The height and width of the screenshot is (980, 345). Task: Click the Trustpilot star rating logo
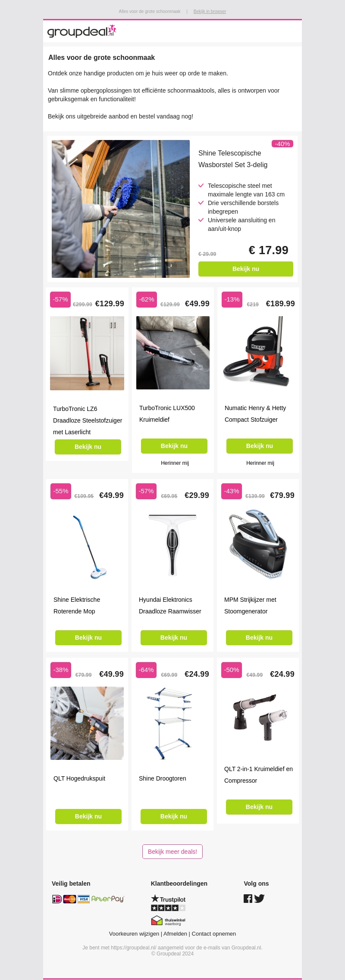point(168,902)
